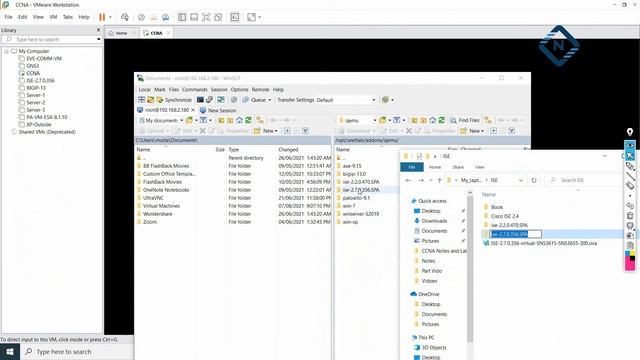
Task: Open the Share tab in Explorer ribbon
Action: 458,167
